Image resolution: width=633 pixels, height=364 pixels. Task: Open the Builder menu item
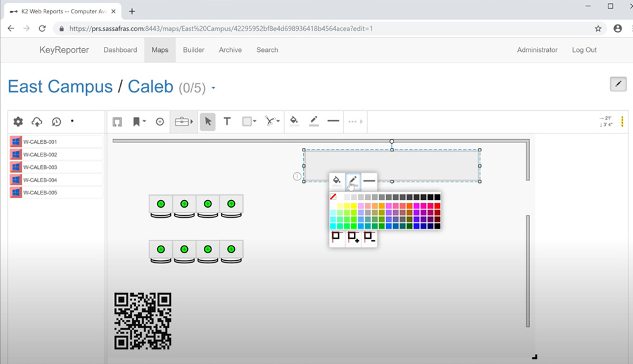point(193,49)
